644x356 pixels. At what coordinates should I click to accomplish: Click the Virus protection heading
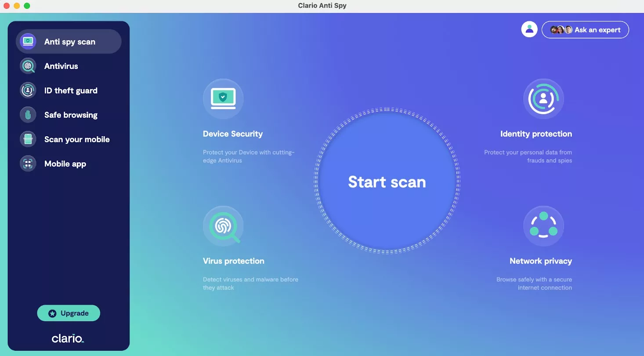point(234,261)
